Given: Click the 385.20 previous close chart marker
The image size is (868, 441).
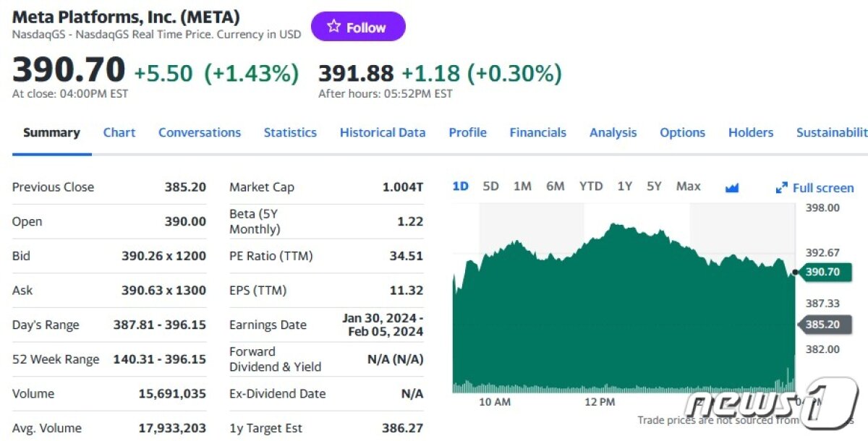Looking at the screenshot, I should click(823, 325).
